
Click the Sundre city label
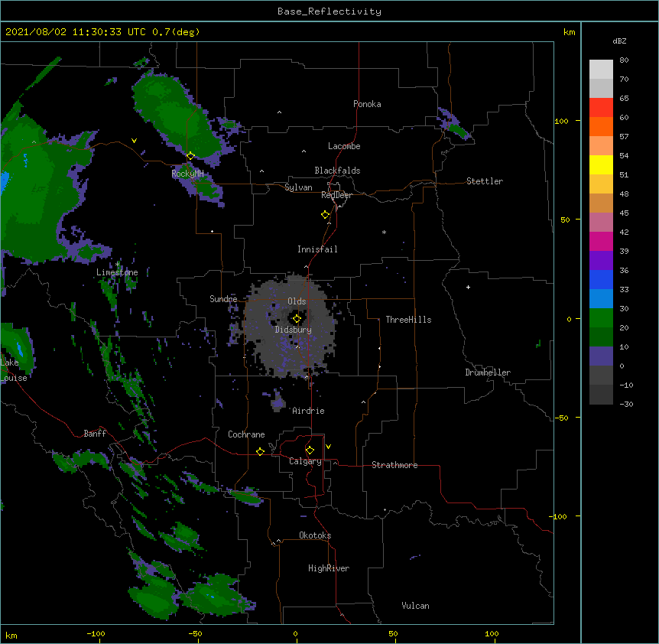click(223, 299)
